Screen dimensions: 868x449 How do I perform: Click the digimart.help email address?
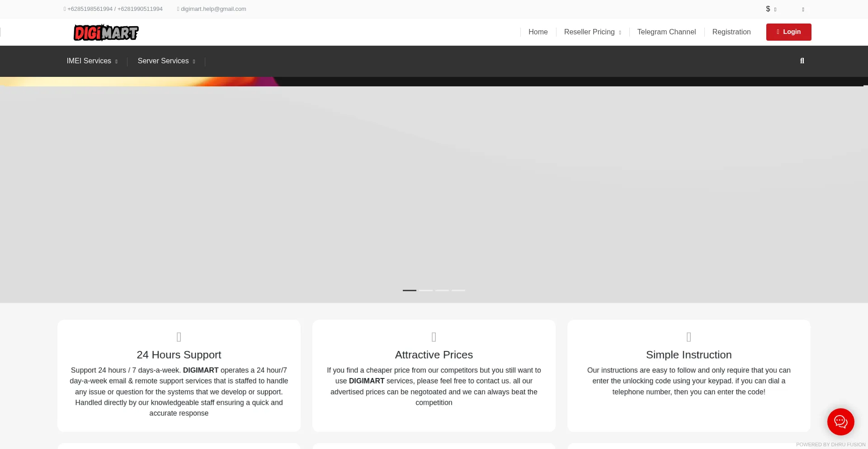tap(213, 9)
